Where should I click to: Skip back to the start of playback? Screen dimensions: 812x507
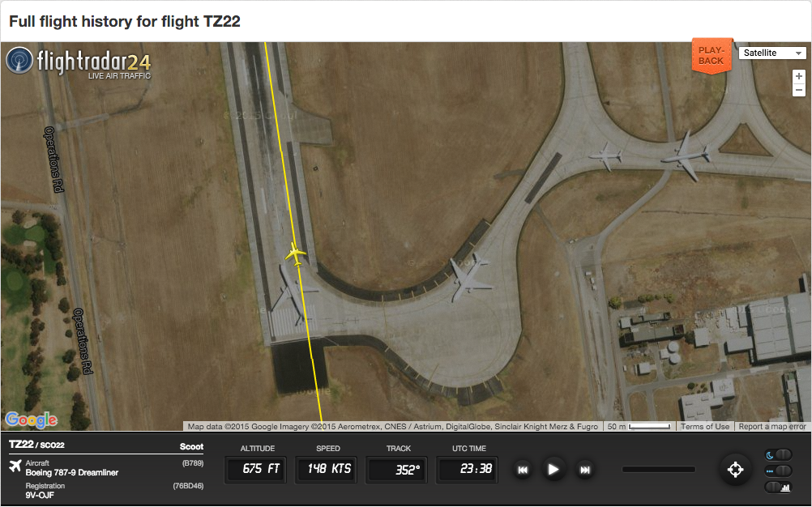[x=523, y=470]
